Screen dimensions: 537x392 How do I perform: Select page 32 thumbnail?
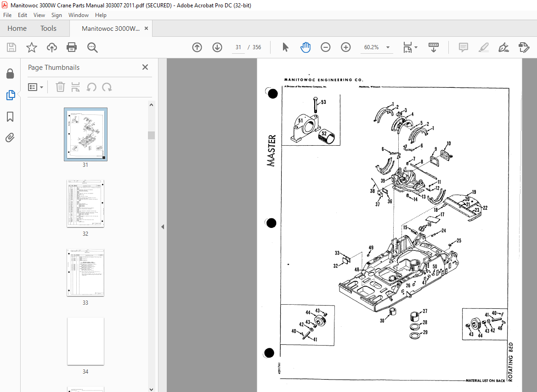(x=85, y=204)
